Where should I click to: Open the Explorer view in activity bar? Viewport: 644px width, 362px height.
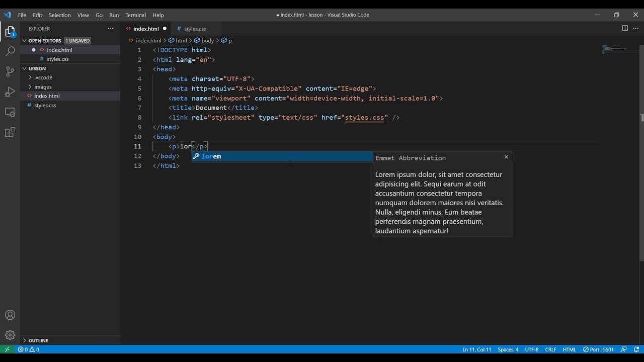(x=10, y=32)
